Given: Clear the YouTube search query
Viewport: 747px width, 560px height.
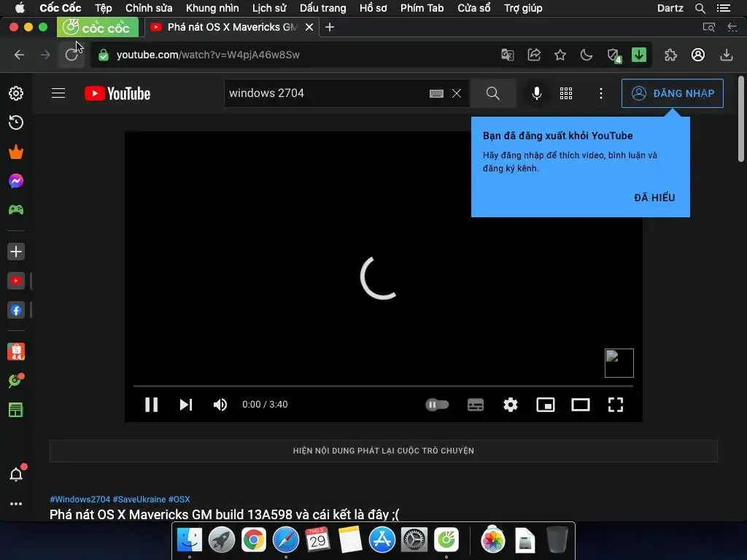Looking at the screenshot, I should click(457, 93).
